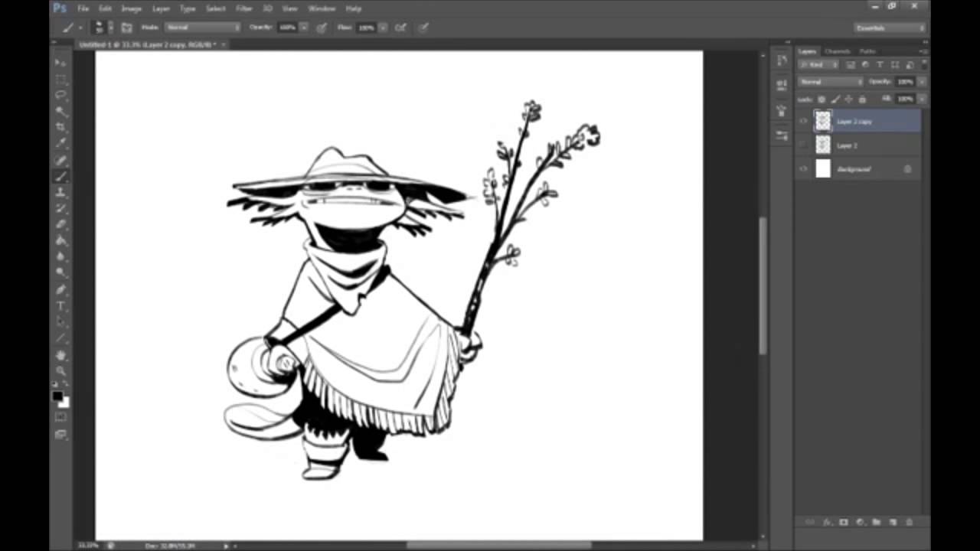Open the Filter menu
980x551 pixels.
pos(244,8)
